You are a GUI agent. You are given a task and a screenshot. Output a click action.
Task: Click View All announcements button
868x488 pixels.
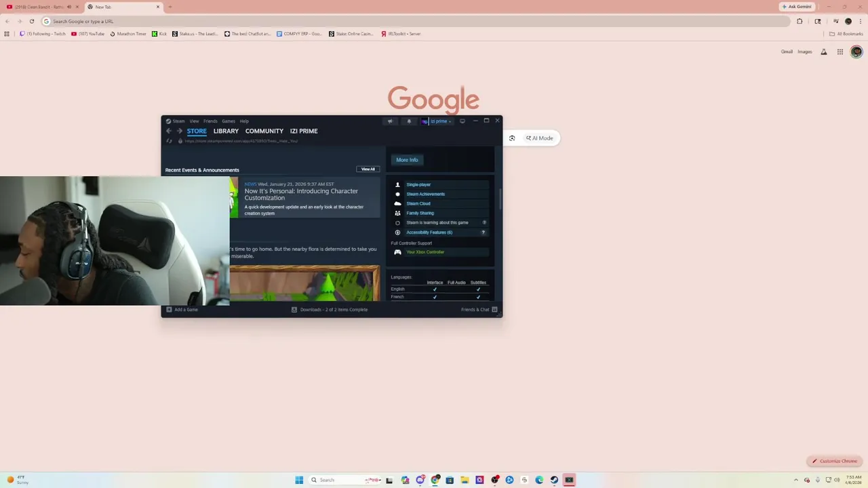tap(368, 169)
